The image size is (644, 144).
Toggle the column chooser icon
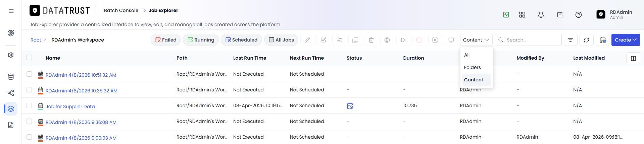click(x=633, y=58)
